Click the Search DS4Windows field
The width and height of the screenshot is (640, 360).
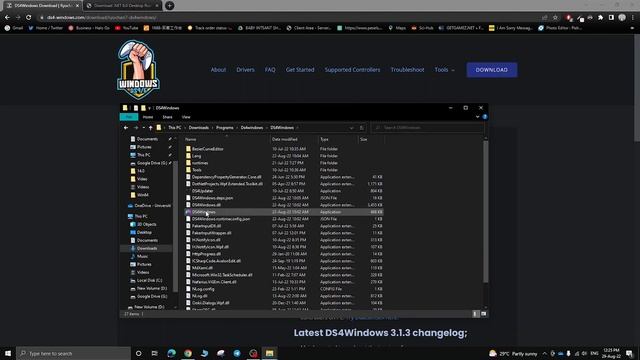[428, 128]
